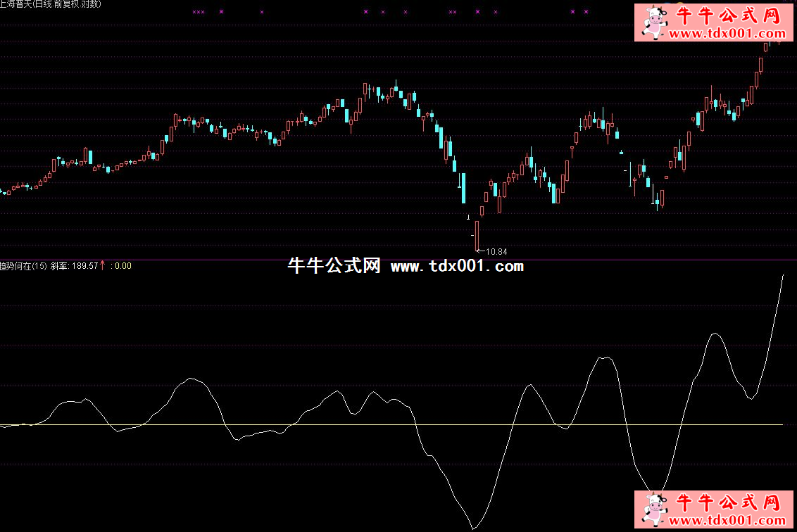Click the leftmost magenta x marker at top
The width and height of the screenshot is (797, 532).
click(194, 12)
